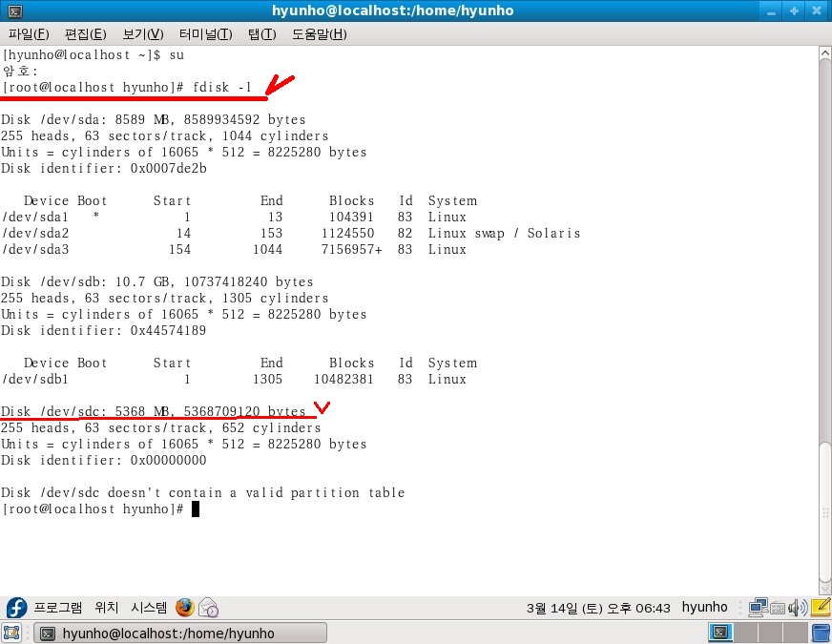
Task: Click scrollbar up arrow in terminal
Action: 825,53
